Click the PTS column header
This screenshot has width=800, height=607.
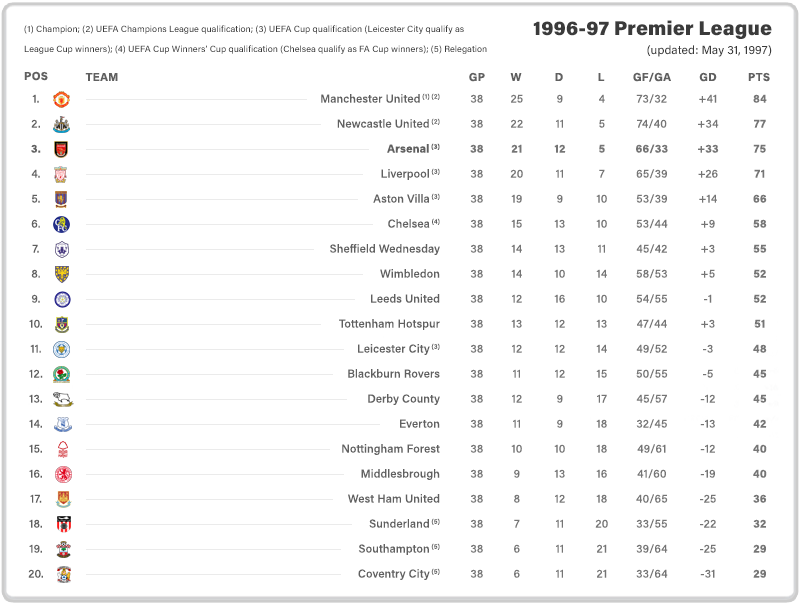point(759,77)
